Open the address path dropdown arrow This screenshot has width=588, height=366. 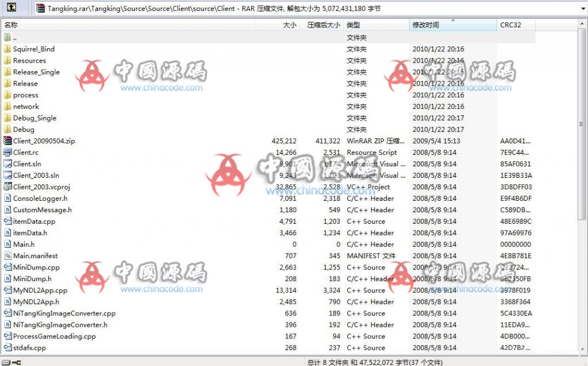pyautogui.click(x=583, y=8)
